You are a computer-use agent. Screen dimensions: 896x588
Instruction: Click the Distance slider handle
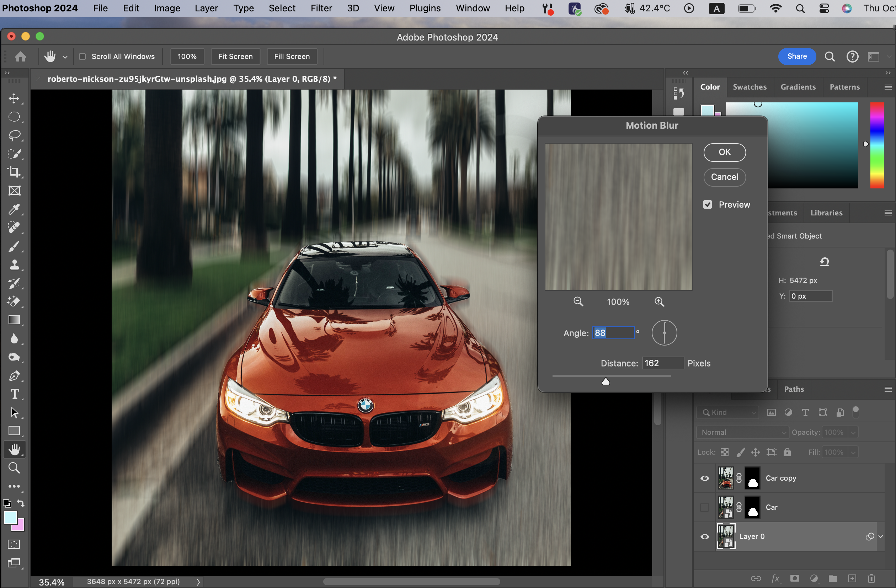tap(606, 382)
